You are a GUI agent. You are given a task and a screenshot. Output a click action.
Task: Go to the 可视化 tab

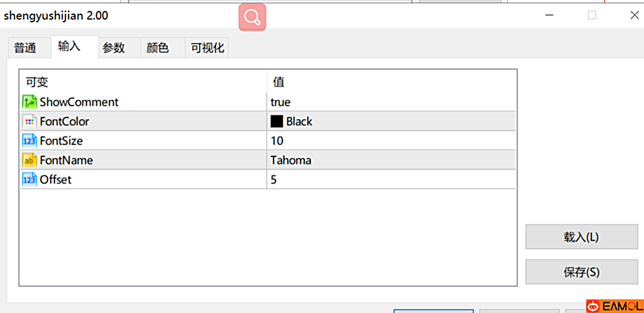point(207,48)
